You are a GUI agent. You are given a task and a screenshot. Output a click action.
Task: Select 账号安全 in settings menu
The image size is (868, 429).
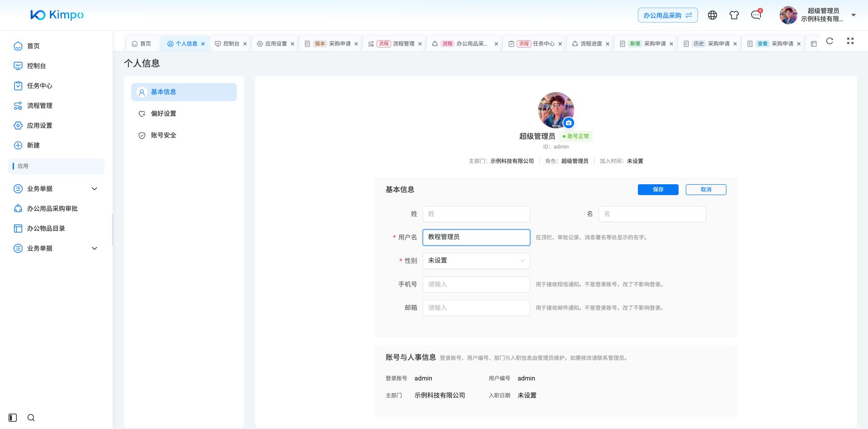[x=184, y=135]
